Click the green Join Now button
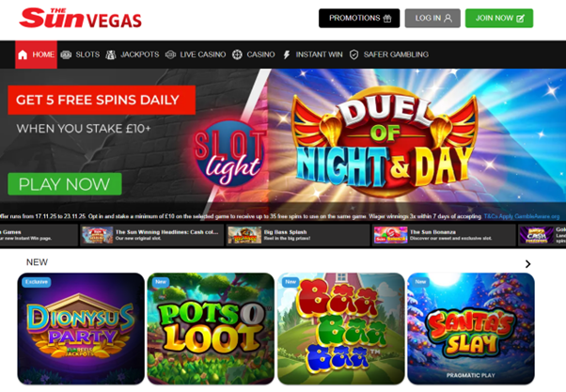 coord(499,18)
